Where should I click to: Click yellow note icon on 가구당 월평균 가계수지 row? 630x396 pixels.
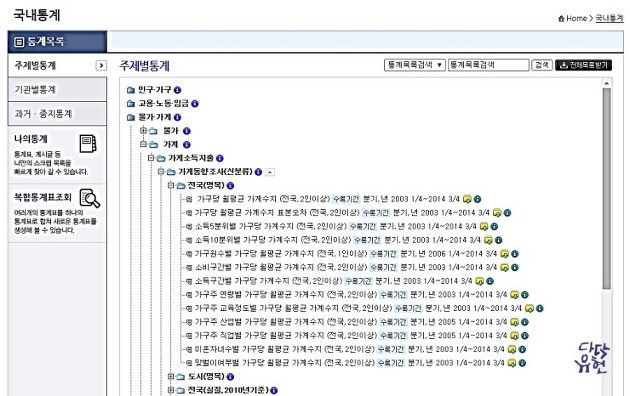pyautogui.click(x=467, y=199)
